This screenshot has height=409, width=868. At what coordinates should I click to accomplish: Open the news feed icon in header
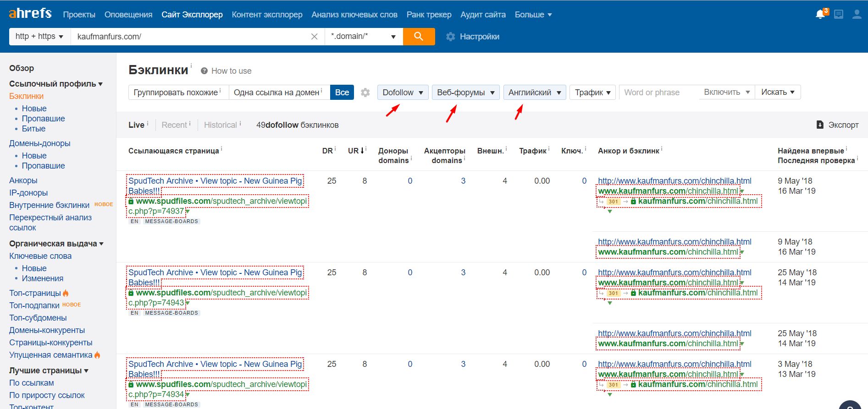pyautogui.click(x=839, y=14)
